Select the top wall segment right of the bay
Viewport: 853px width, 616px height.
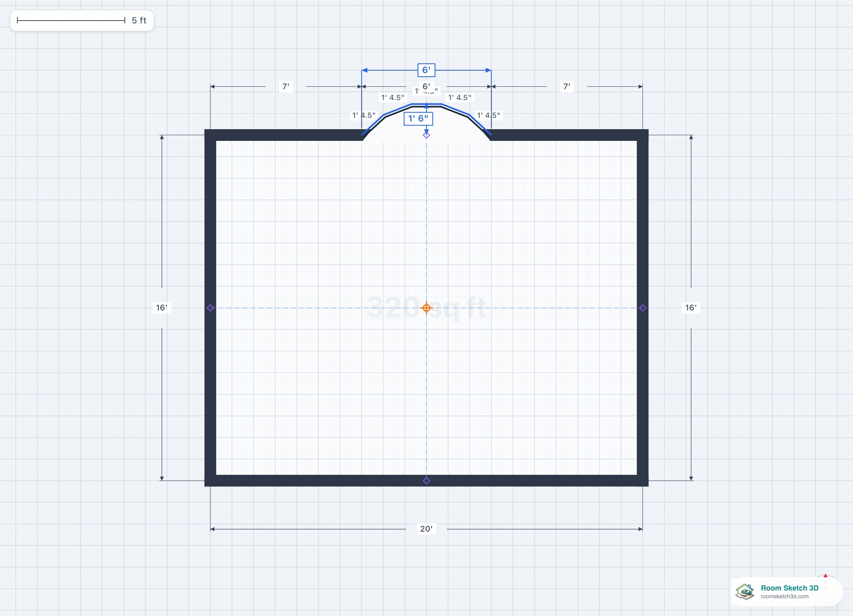pos(567,135)
